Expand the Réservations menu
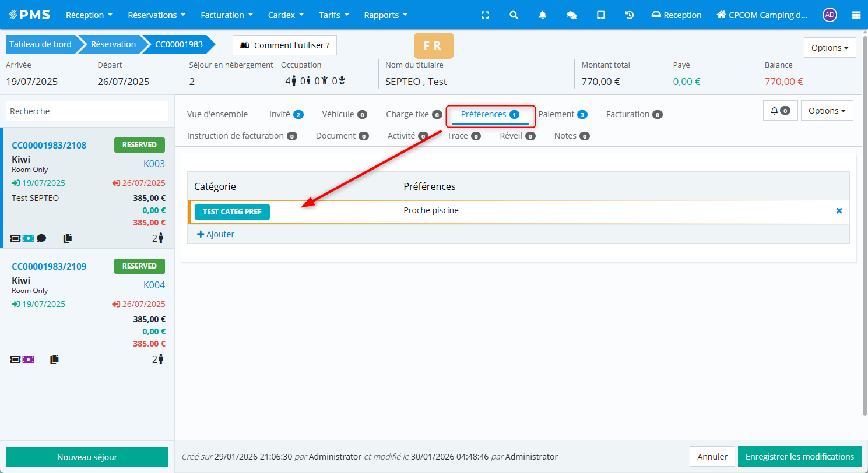868x473 pixels. [x=156, y=15]
